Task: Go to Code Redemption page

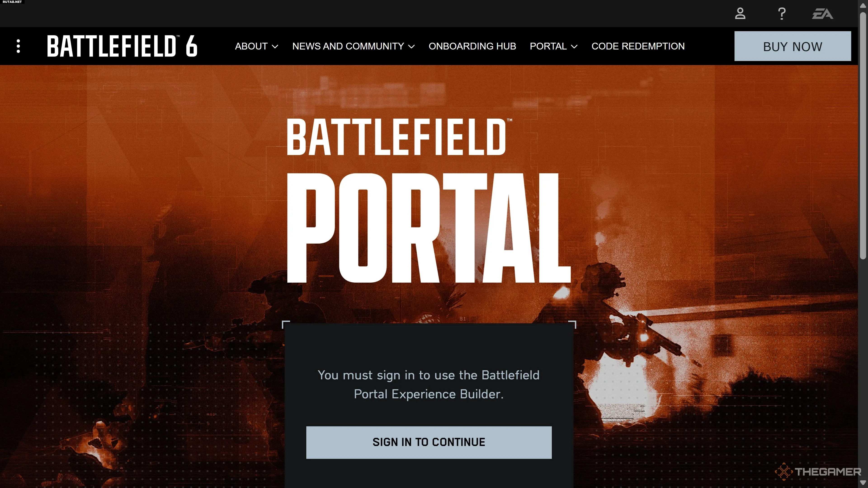Action: coord(638,46)
